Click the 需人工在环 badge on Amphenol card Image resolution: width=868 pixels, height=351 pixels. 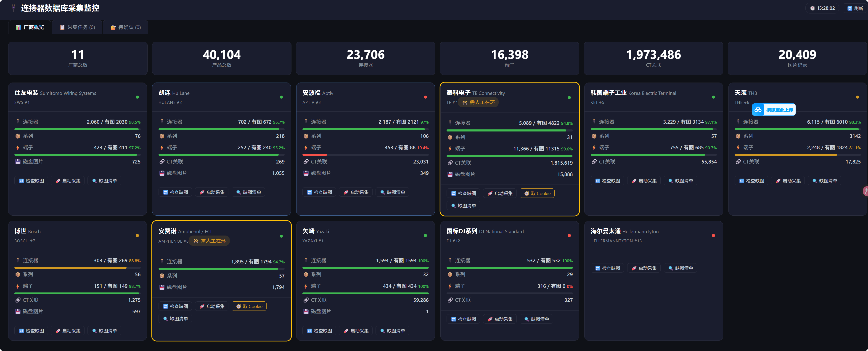(210, 241)
